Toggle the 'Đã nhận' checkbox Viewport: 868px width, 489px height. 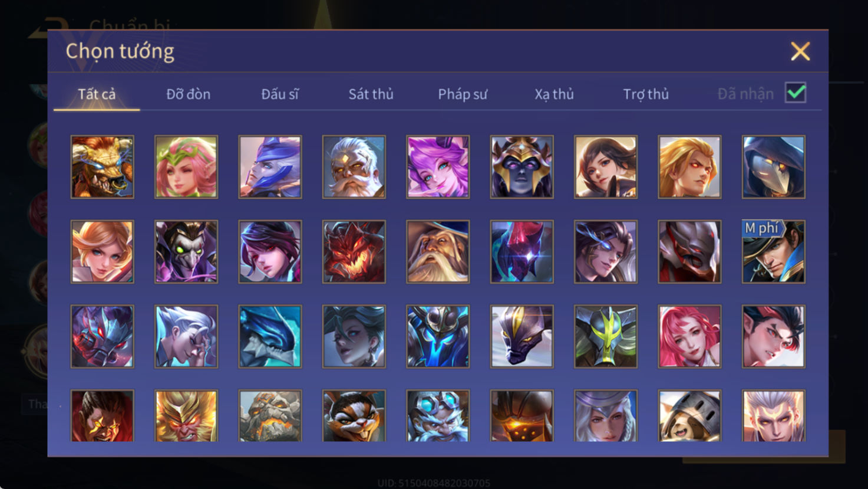click(x=796, y=93)
